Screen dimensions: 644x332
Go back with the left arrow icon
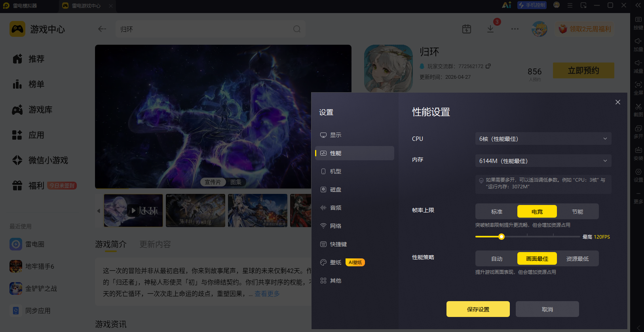tap(102, 29)
